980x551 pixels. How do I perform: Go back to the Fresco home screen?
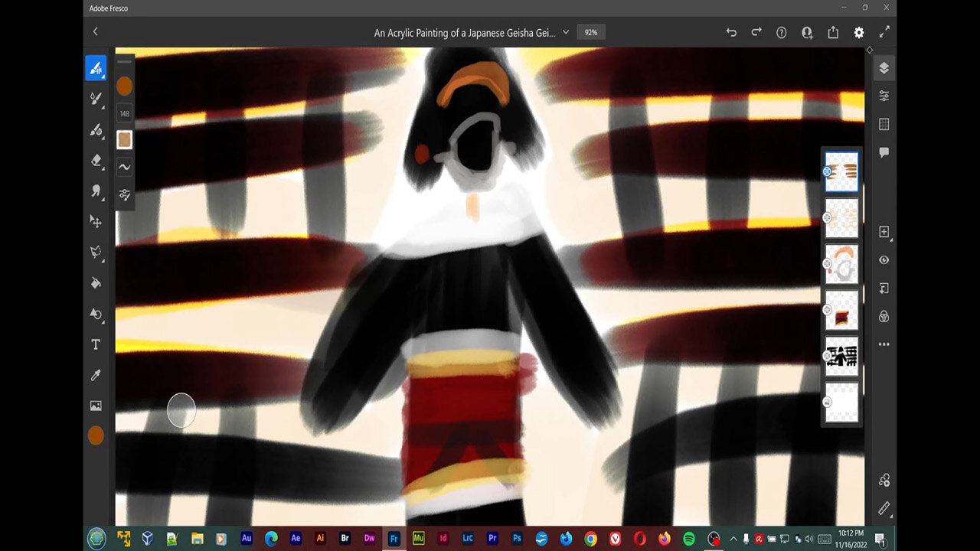click(x=95, y=31)
